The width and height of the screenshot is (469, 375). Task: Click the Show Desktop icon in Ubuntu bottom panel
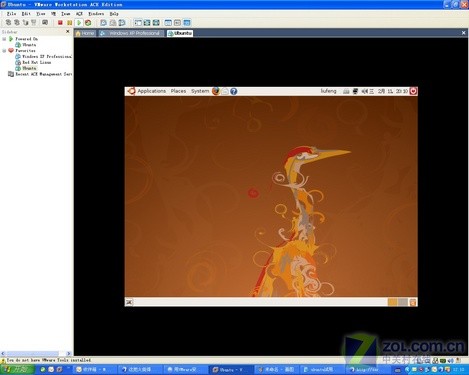(129, 302)
